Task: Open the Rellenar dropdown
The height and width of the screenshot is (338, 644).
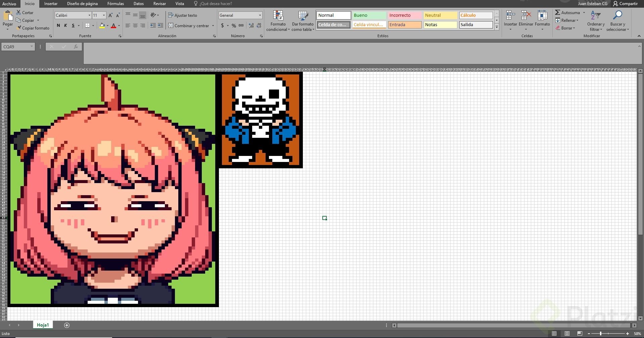Action: [567, 20]
